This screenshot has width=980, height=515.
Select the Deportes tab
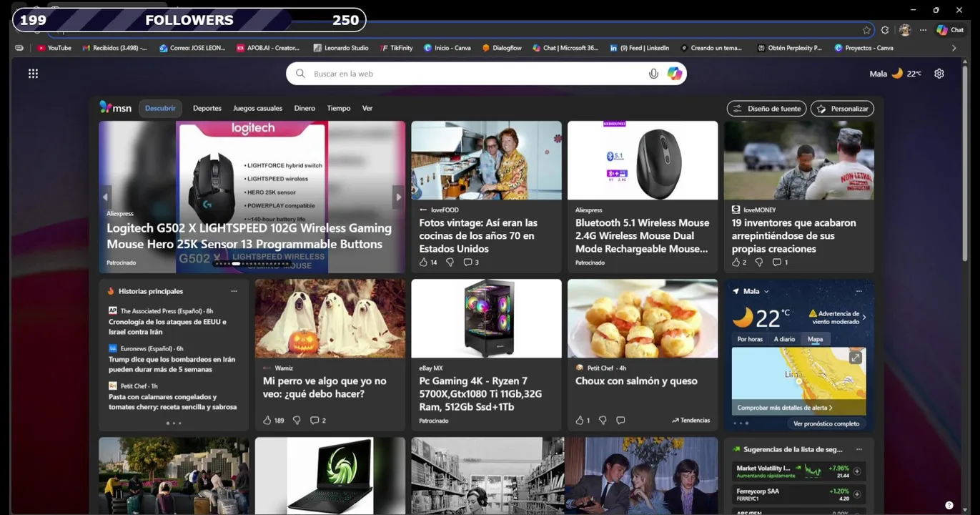click(207, 108)
